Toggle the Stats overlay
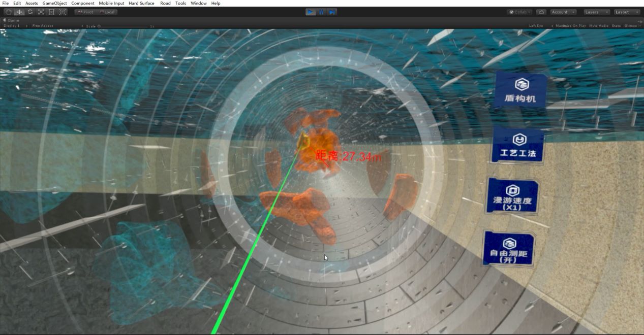This screenshot has height=335, width=644. (x=616, y=25)
